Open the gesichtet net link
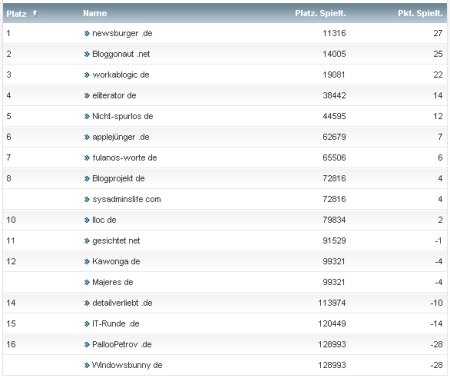Screen dimensions: 450x378 click(116, 241)
